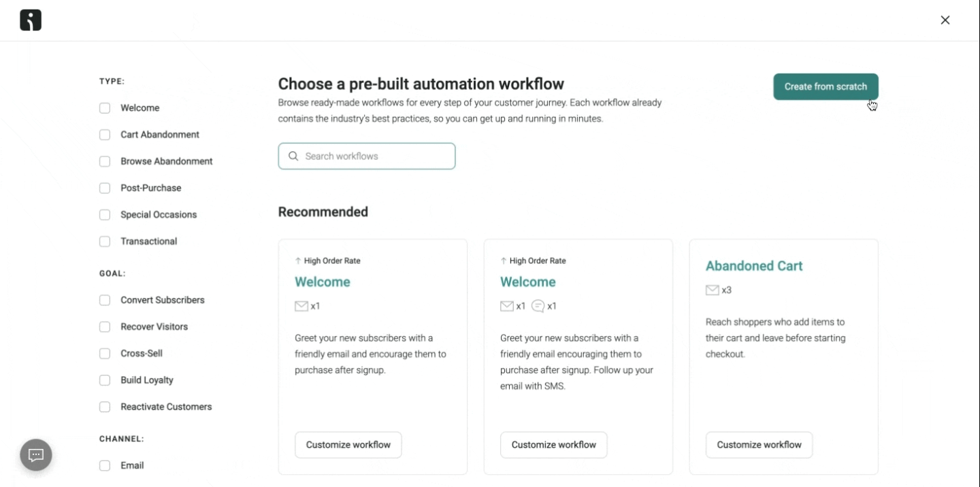The width and height of the screenshot is (980, 487).
Task: Click the High Order Rate arrow on first Welcome card
Action: tap(297, 261)
